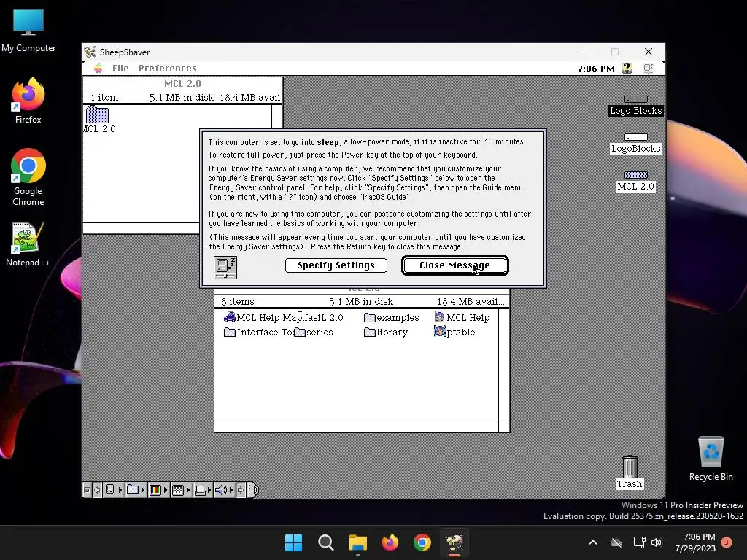Open the Guide help menu question icon
The width and height of the screenshot is (747, 560).
tap(627, 69)
